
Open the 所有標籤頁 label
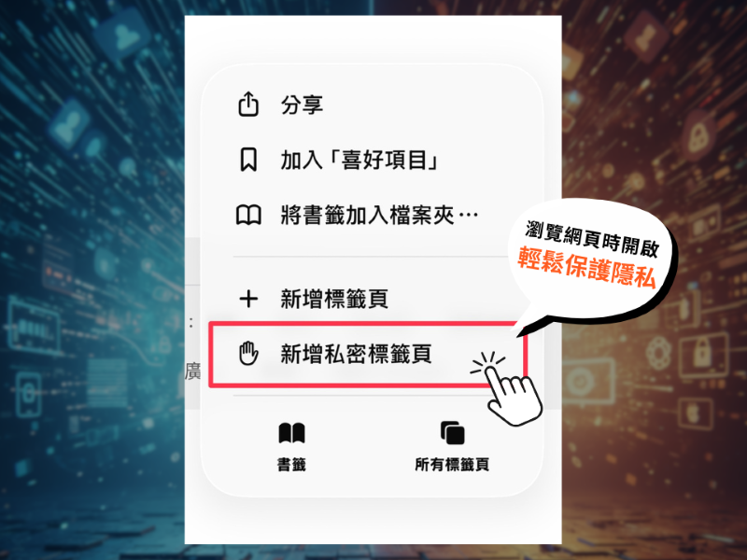point(452,464)
